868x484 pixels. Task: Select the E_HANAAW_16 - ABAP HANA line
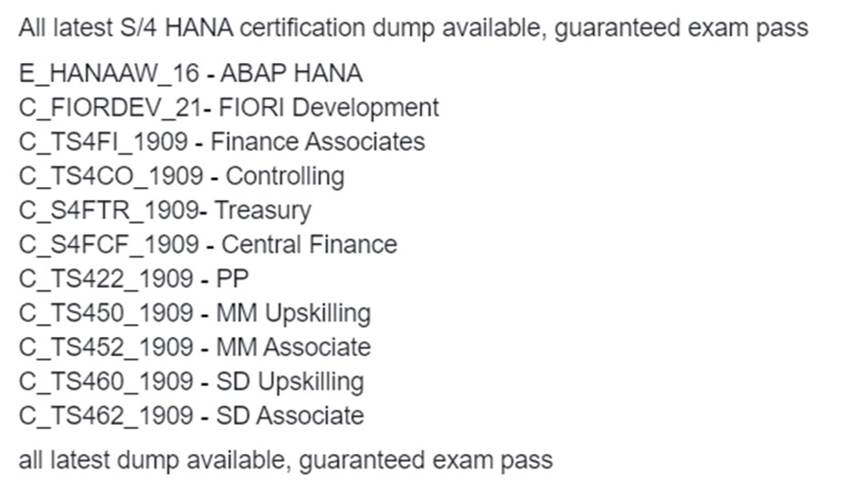[x=190, y=74]
